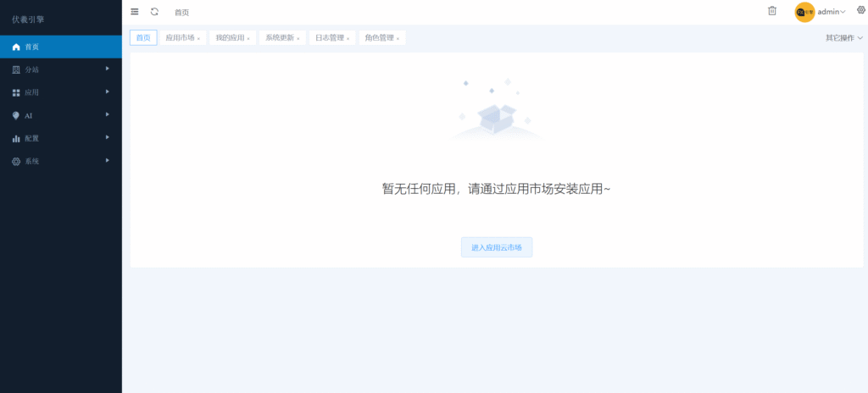868x393 pixels.
Task: Click the home icon beside 首页 in sidebar
Action: click(16, 47)
